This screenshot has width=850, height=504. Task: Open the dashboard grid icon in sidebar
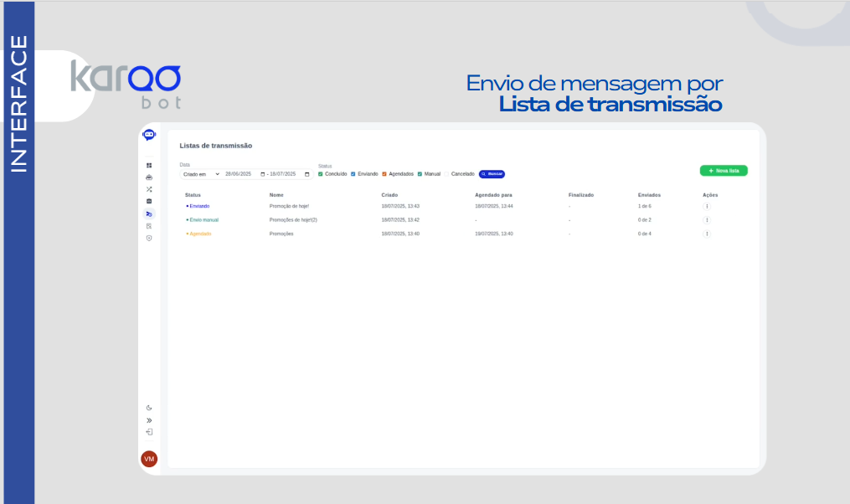tap(149, 166)
